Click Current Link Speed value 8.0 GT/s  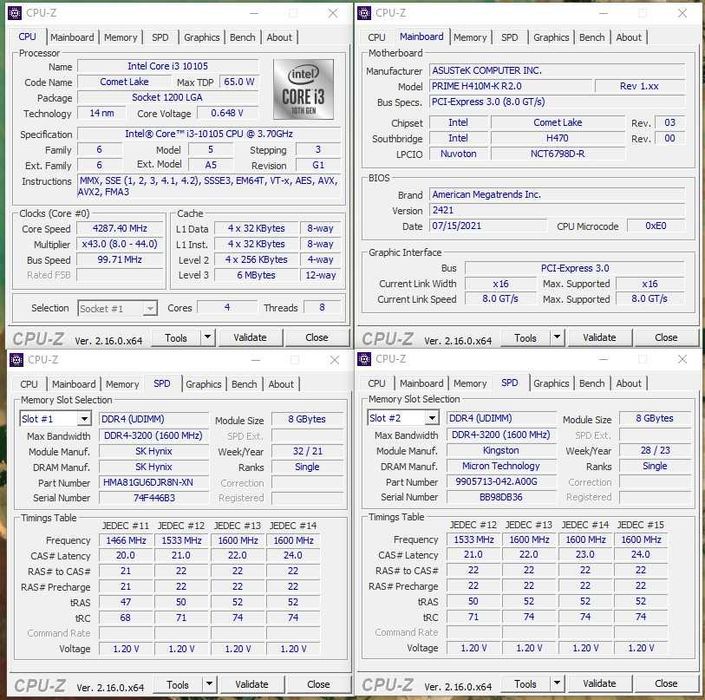point(500,299)
